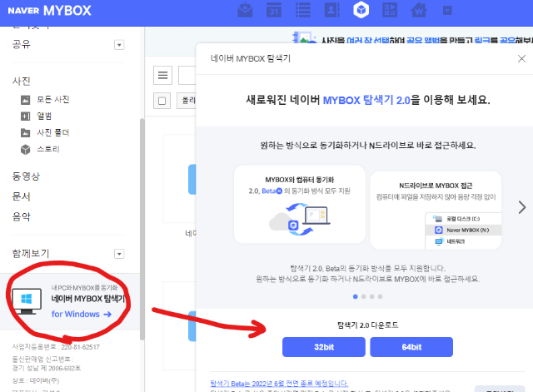Select 음악 in the sidebar
The height and width of the screenshot is (392, 533).
click(x=21, y=216)
